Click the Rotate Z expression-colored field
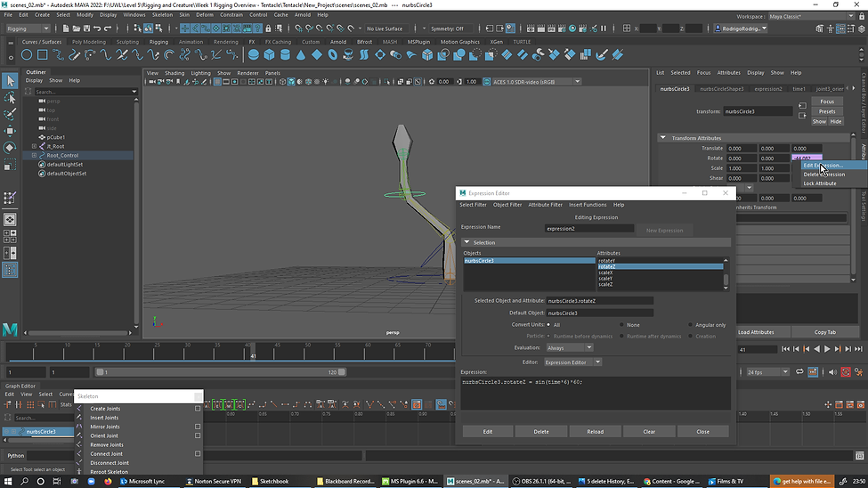The image size is (868, 488). pyautogui.click(x=807, y=159)
